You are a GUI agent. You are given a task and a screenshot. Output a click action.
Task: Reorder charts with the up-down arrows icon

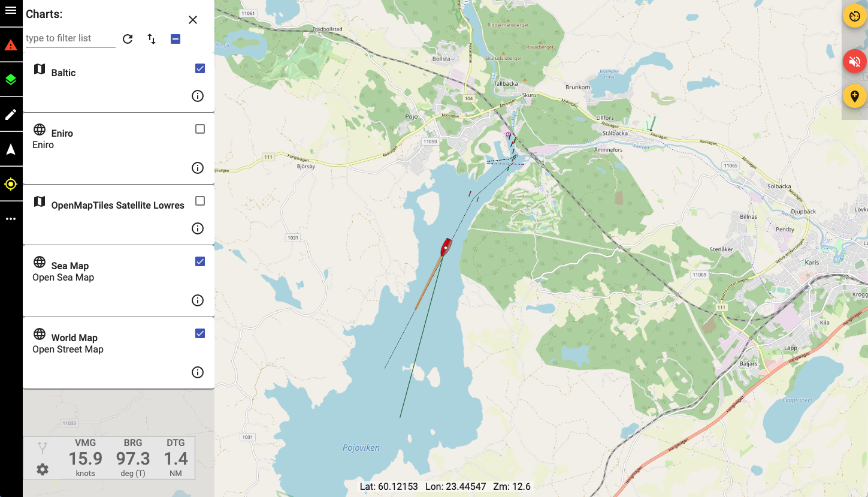(152, 39)
